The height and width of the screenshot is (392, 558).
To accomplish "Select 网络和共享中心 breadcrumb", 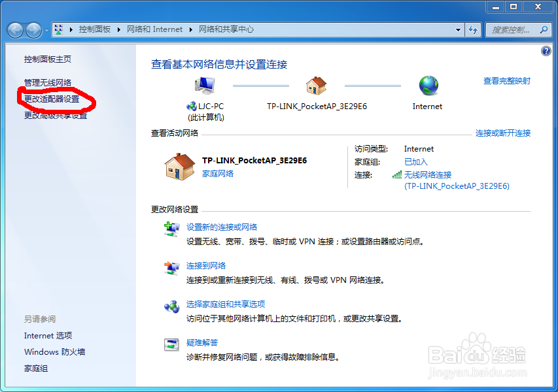I will coord(226,29).
